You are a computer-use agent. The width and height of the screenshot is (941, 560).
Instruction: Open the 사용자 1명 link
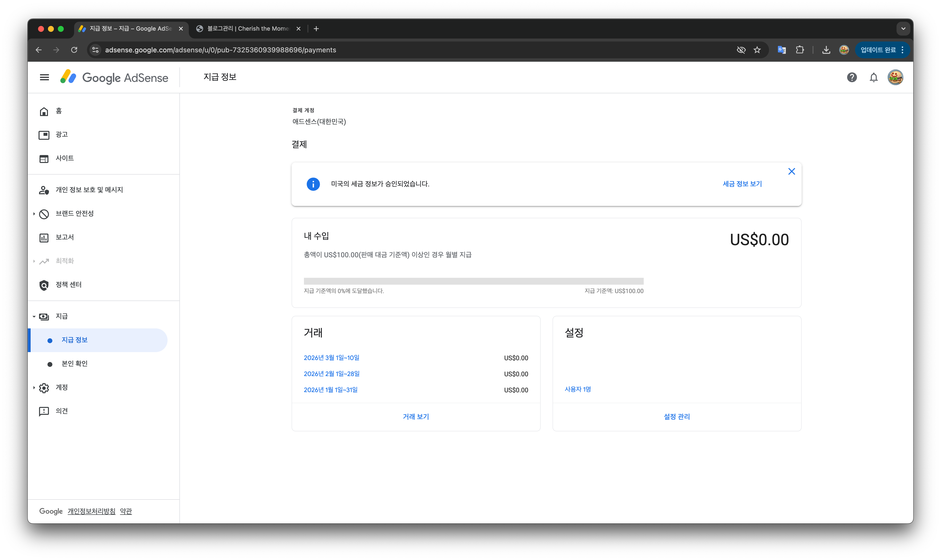pos(577,389)
